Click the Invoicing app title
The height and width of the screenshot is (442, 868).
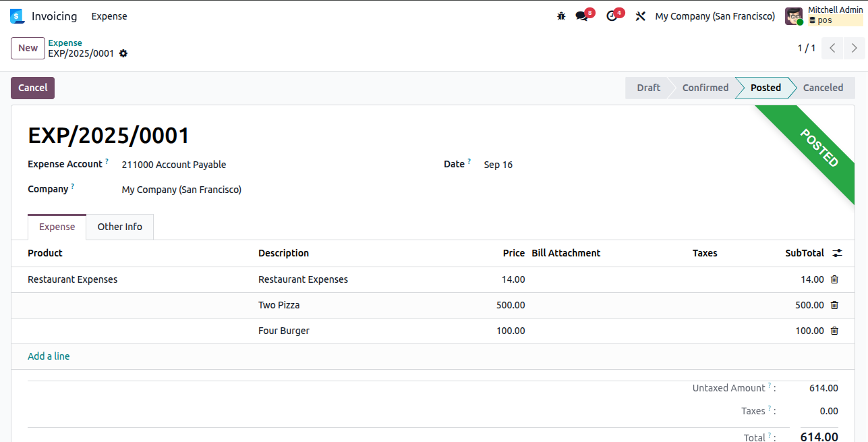pos(55,16)
